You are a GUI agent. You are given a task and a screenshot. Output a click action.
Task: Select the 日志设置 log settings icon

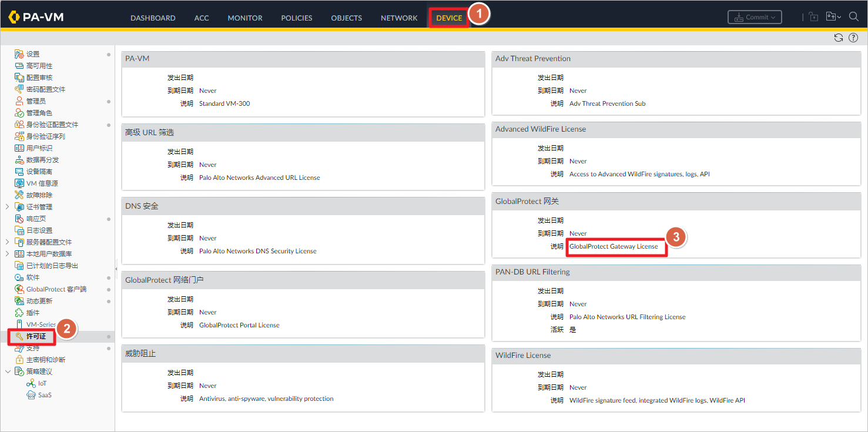pos(19,230)
